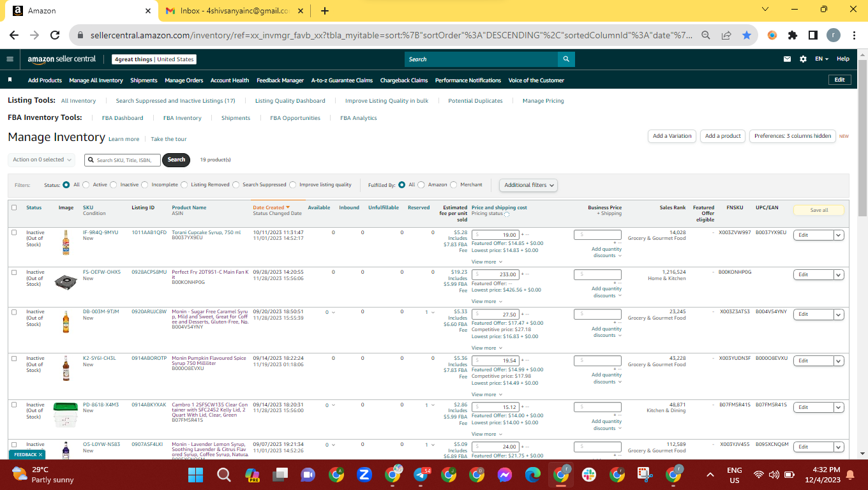
Task: Open the Chrome side panel icon
Action: pos(813,36)
